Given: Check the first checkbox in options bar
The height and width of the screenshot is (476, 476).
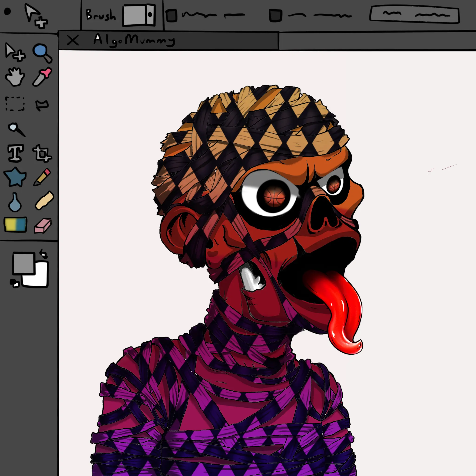Looking at the screenshot, I should 172,15.
